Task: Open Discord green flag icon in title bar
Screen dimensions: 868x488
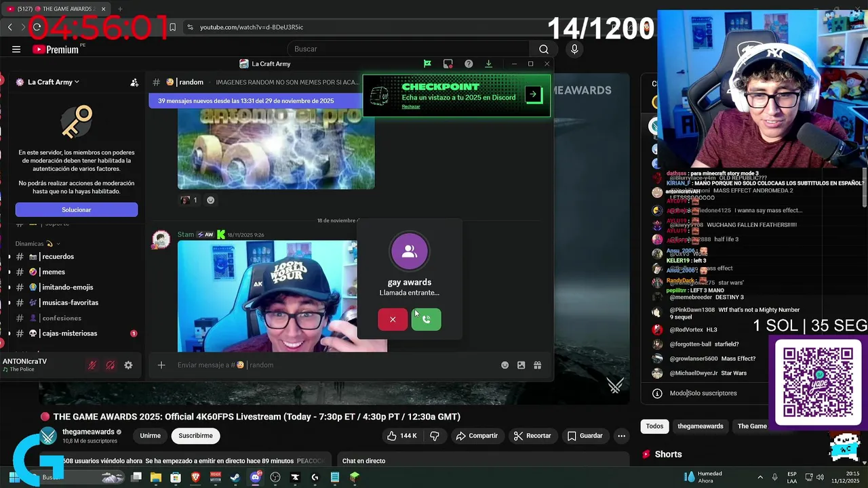Action: click(x=427, y=64)
